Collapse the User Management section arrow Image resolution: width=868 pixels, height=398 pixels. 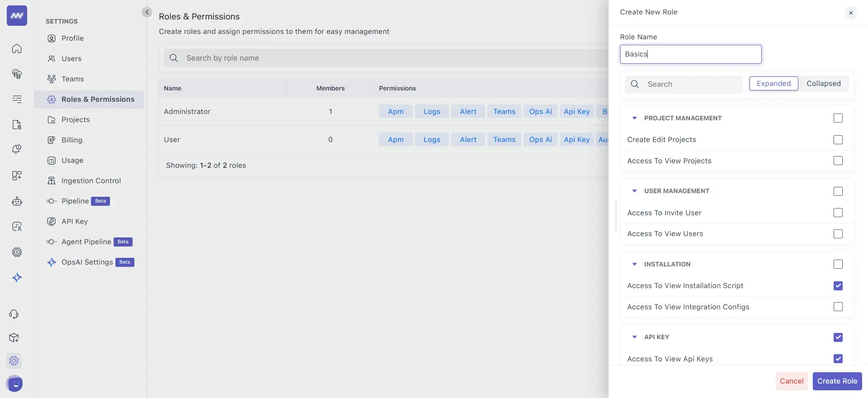[634, 191]
